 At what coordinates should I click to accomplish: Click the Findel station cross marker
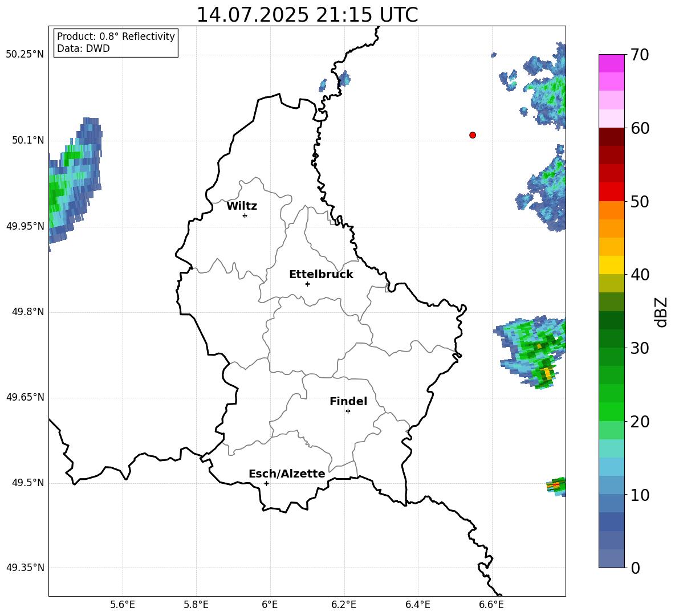(x=348, y=411)
